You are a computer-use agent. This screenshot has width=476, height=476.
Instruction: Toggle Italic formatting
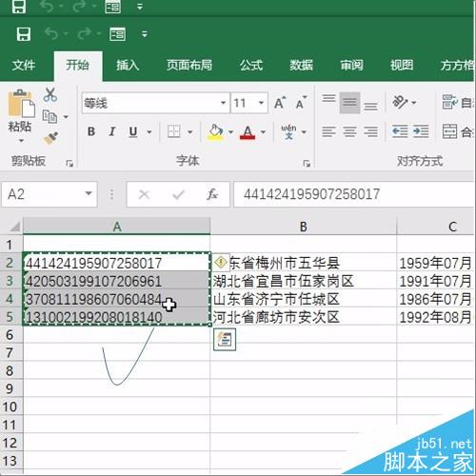(111, 131)
